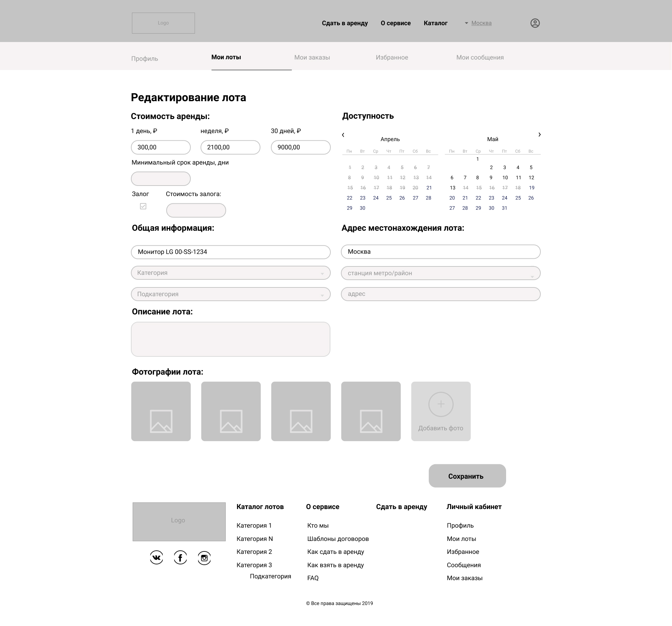The image size is (672, 626).
Task: Click the Facebook icon in footer
Action: [x=180, y=558]
